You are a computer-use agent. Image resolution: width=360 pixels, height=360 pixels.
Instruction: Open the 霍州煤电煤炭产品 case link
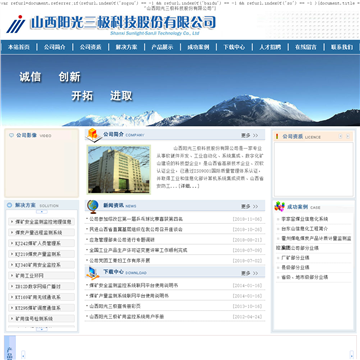click(x=316, y=239)
